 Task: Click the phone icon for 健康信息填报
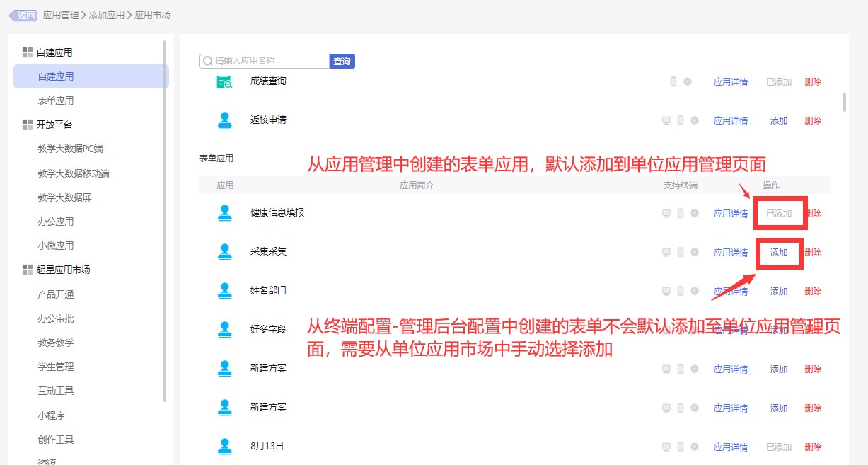point(681,213)
